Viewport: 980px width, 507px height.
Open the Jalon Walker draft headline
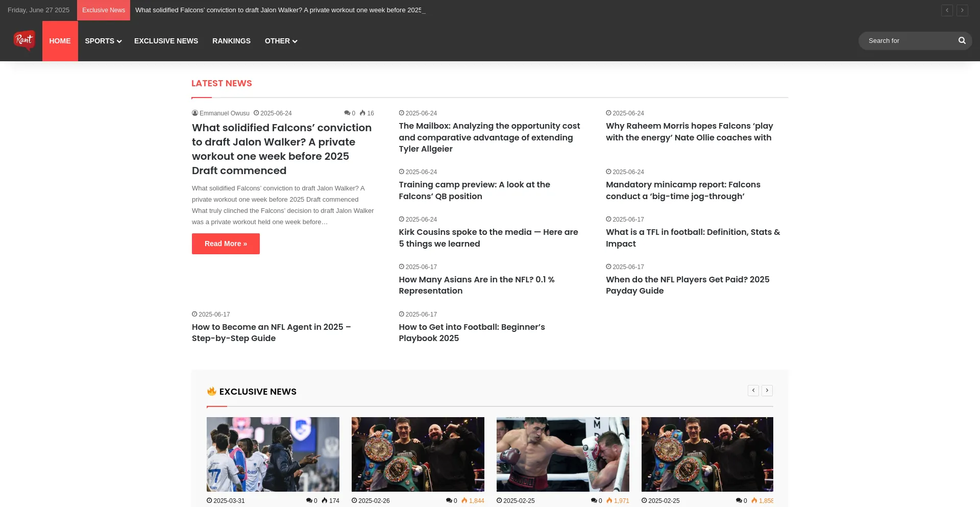pyautogui.click(x=281, y=149)
